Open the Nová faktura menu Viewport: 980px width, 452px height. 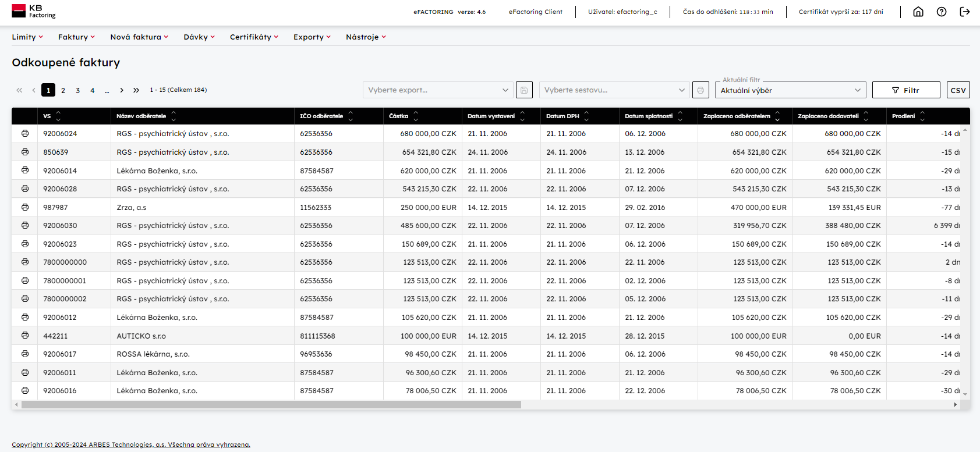(139, 37)
